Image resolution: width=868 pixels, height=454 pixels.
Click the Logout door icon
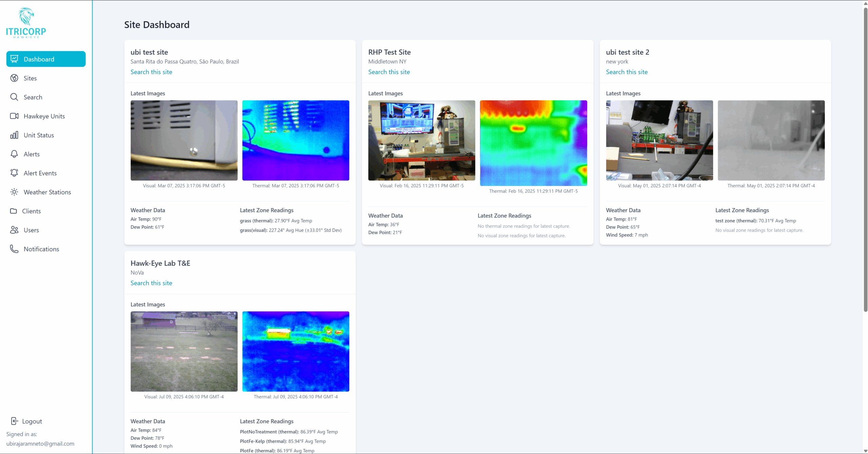14,421
